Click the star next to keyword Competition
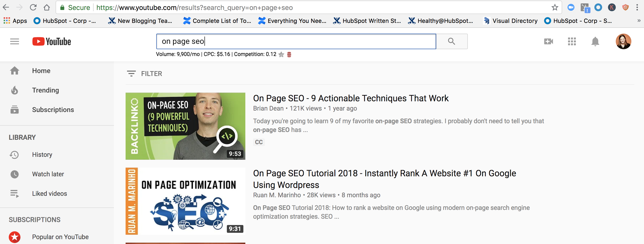Viewport: 644px width, 244px height. [x=281, y=55]
